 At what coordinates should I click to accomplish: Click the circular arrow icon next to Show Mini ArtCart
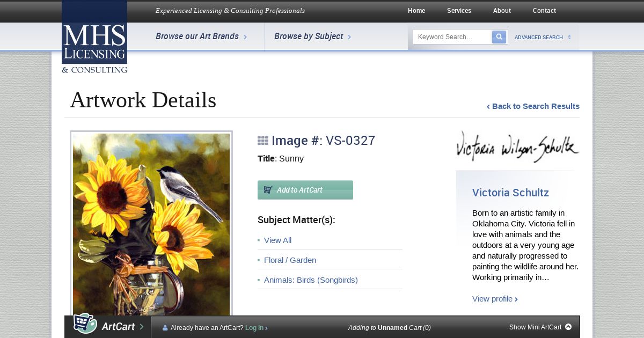568,327
